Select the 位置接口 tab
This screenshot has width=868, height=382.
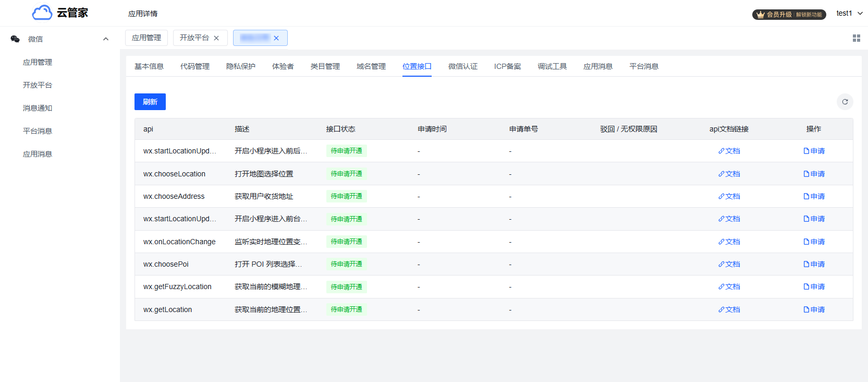pyautogui.click(x=417, y=66)
